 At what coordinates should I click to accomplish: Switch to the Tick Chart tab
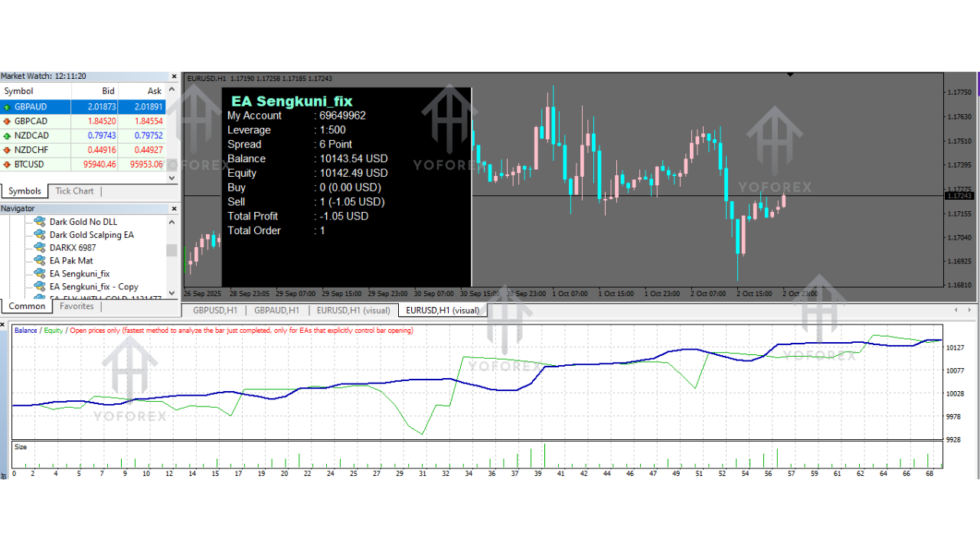tap(74, 191)
